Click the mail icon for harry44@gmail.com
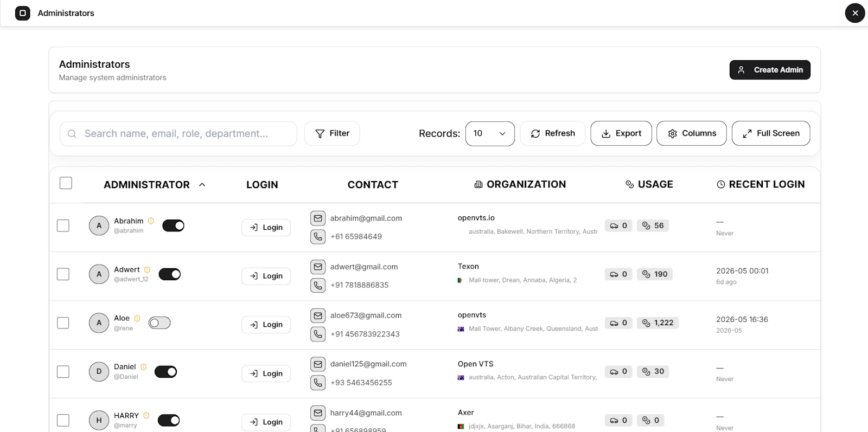Viewport: 868px width, 432px height. pos(318,413)
